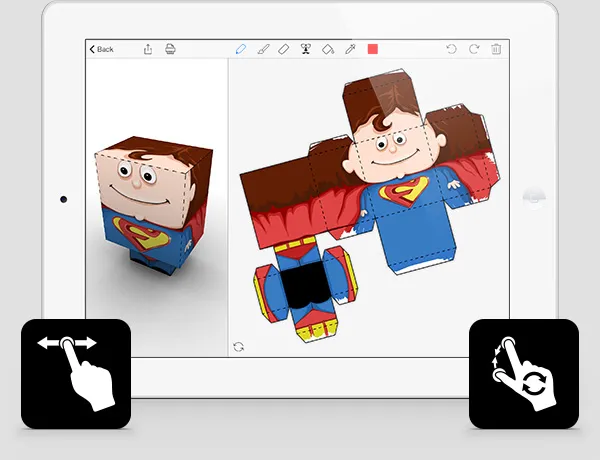
Task: Open the share/export icon
Action: point(148,49)
